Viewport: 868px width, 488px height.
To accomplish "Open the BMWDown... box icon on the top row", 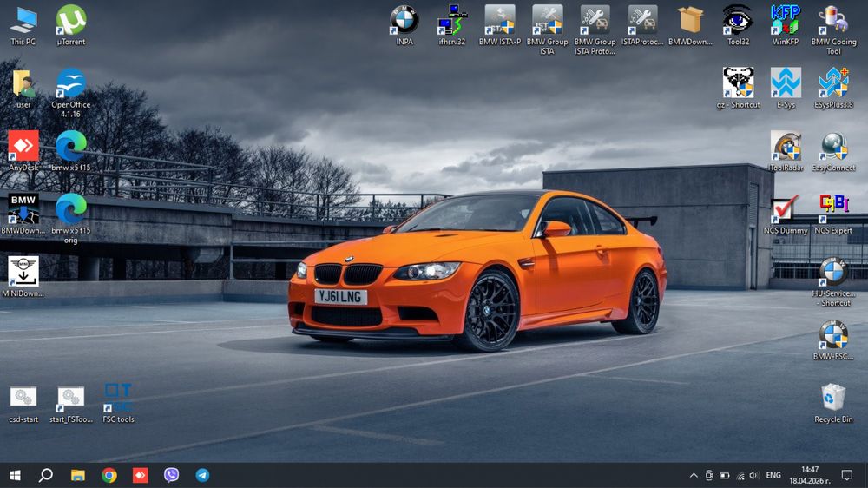I will pyautogui.click(x=690, y=25).
